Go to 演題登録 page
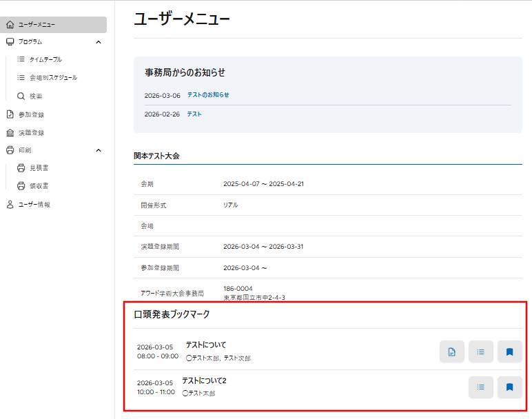Image resolution: width=532 pixels, height=419 pixels. [x=31, y=132]
